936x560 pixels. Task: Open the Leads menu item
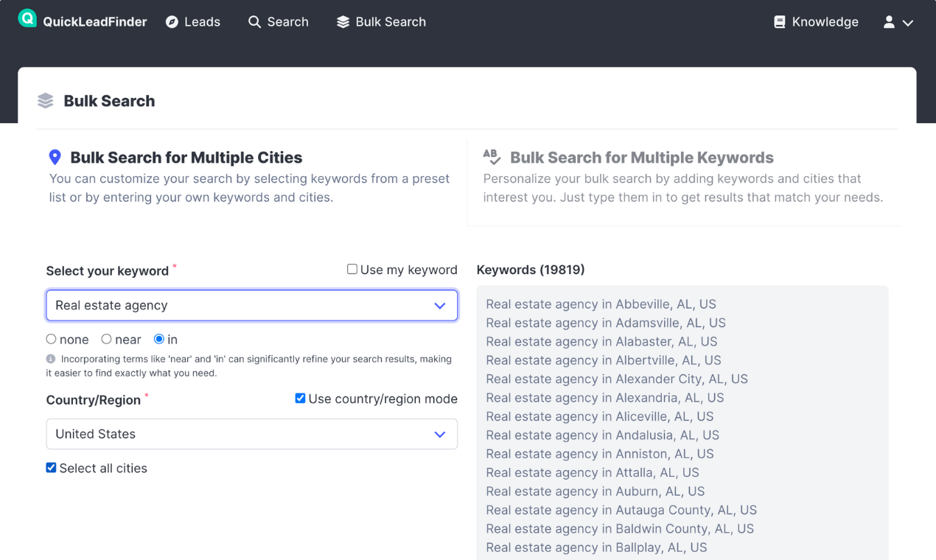pyautogui.click(x=193, y=22)
